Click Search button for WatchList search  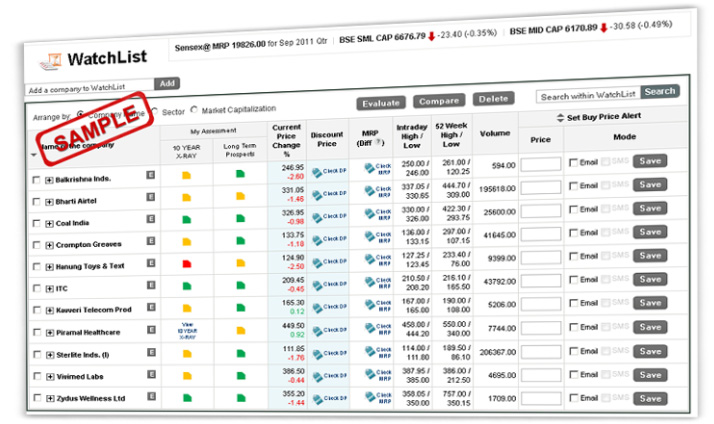point(660,91)
